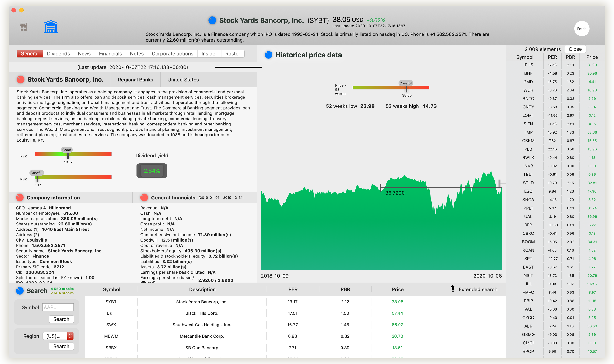
Task: Click the Extended search up-arrow icon
Action: pyautogui.click(x=453, y=289)
